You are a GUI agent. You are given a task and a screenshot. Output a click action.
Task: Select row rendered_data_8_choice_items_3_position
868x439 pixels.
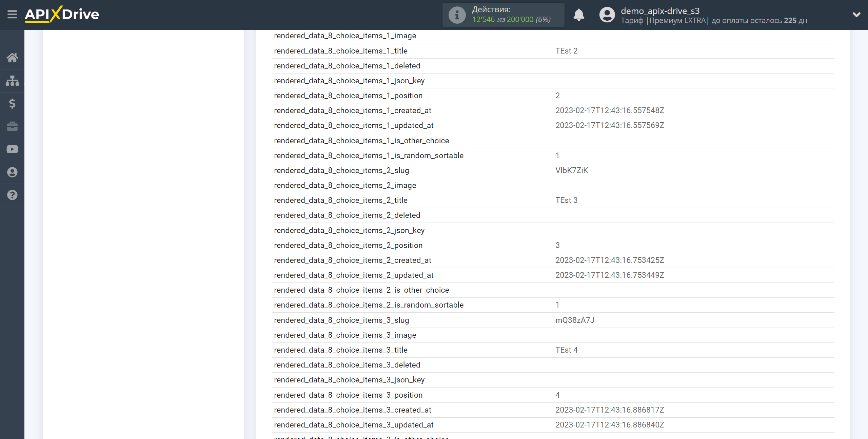pos(553,395)
